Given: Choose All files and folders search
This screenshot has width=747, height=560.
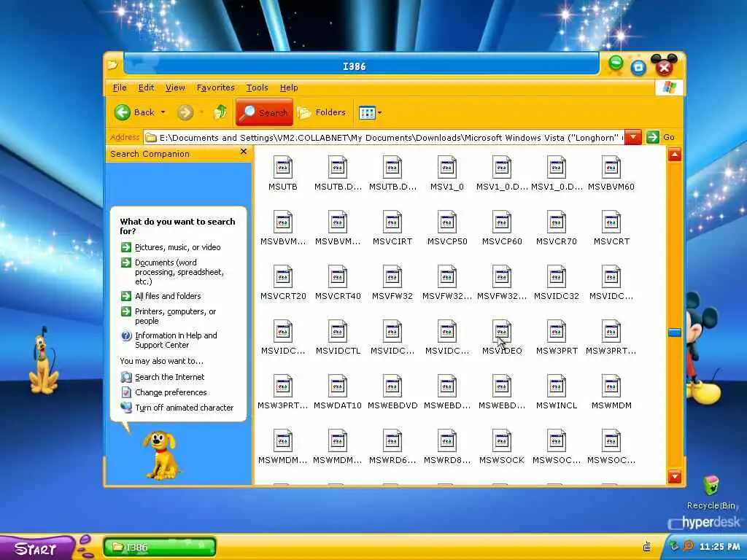Looking at the screenshot, I should (168, 296).
